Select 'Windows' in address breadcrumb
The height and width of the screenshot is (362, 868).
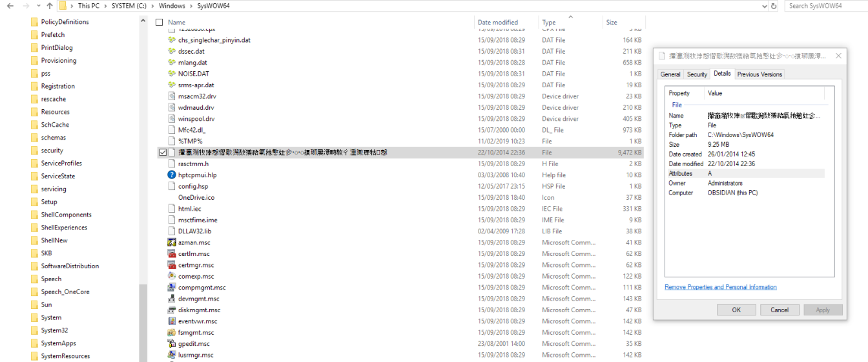point(172,6)
